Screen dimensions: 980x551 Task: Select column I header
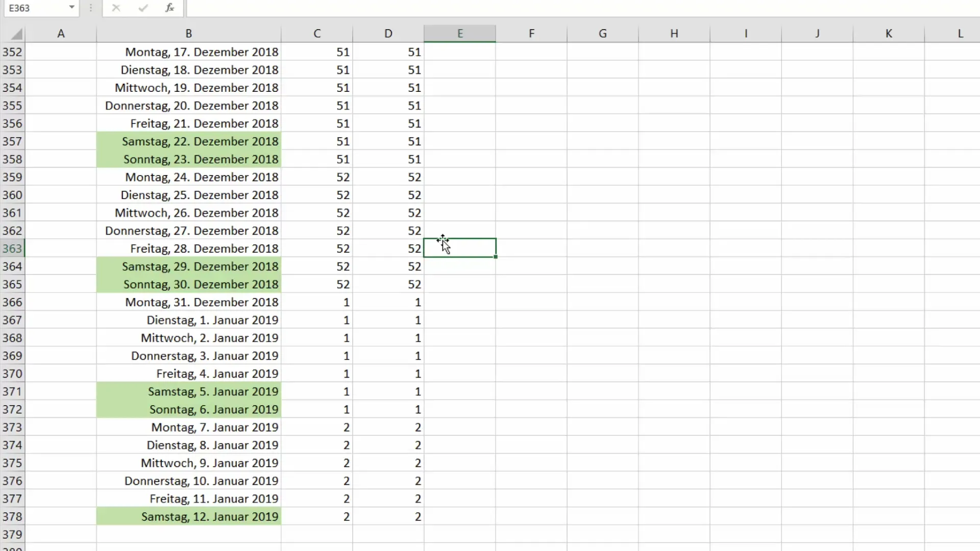tap(746, 34)
